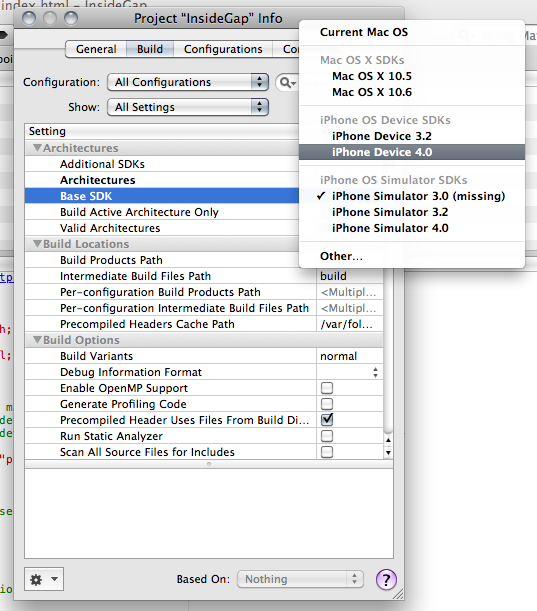Select the Build Products Path row
The width and height of the screenshot is (537, 611).
point(162,260)
